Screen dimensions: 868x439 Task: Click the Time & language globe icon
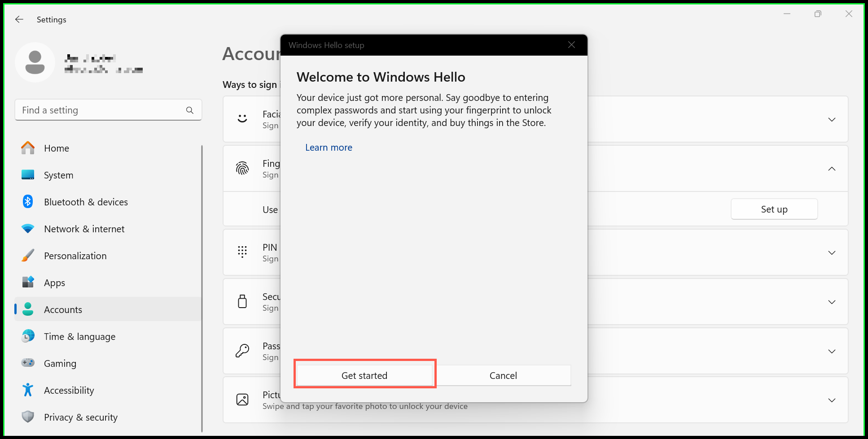[28, 336]
